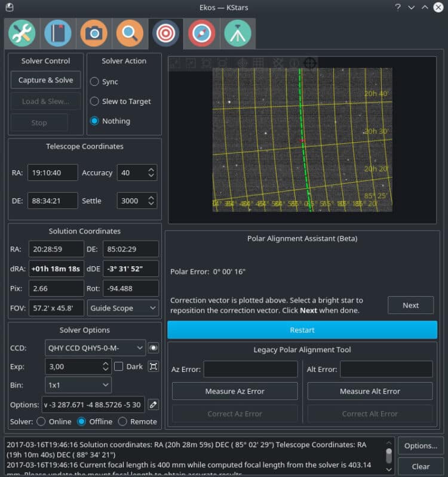Enable the Dark frame checkbox

[119, 367]
